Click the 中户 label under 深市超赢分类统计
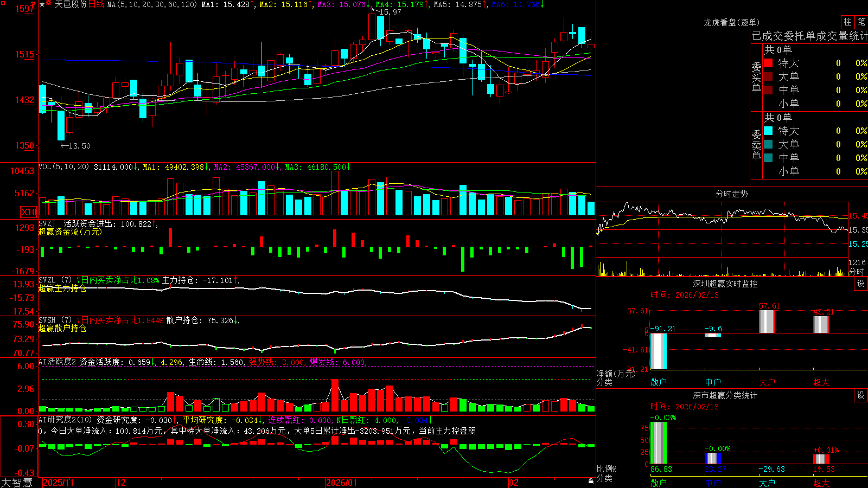Image resolution: width=868 pixels, height=488 pixels. (713, 483)
